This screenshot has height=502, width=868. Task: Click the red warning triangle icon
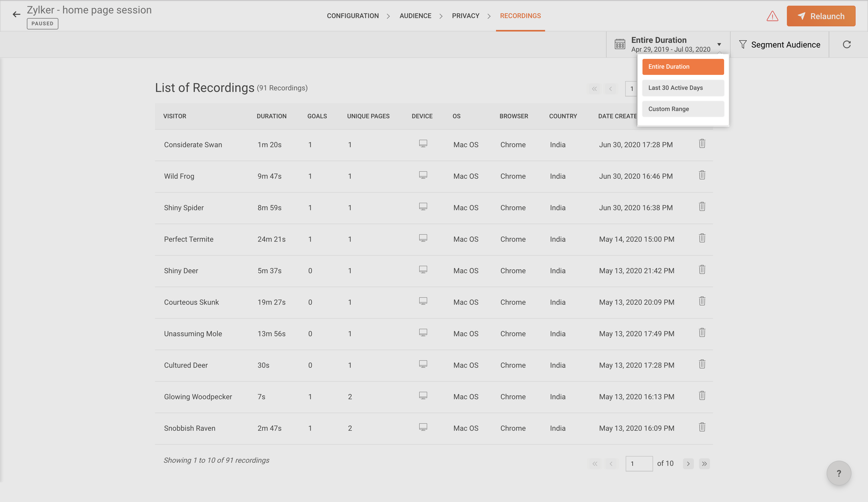pos(772,16)
